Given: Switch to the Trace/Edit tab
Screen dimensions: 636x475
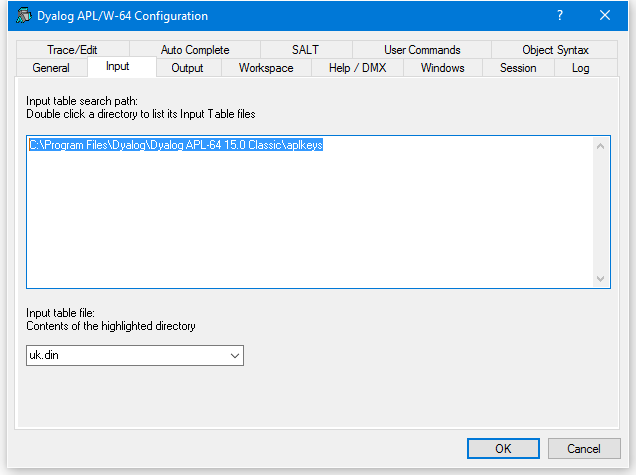Looking at the screenshot, I should click(72, 50).
